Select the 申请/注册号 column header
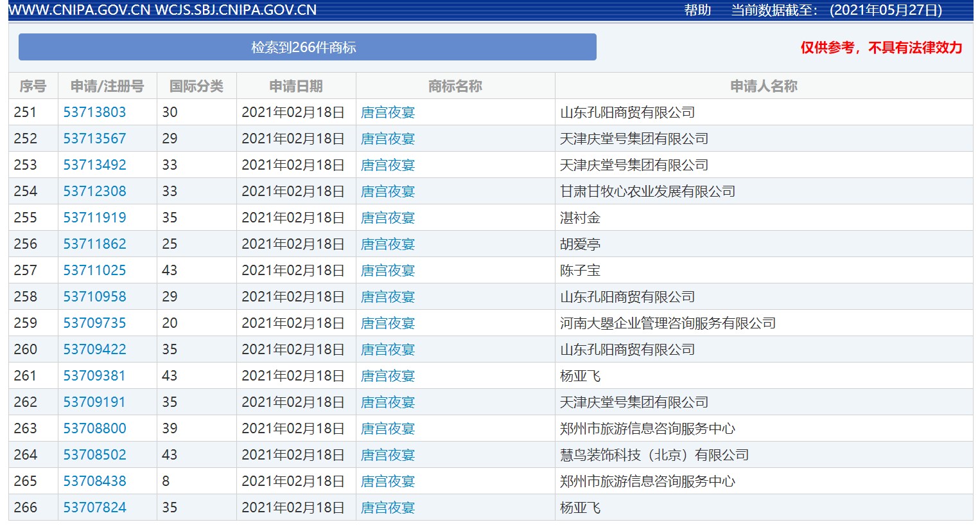980x529 pixels. point(107,85)
